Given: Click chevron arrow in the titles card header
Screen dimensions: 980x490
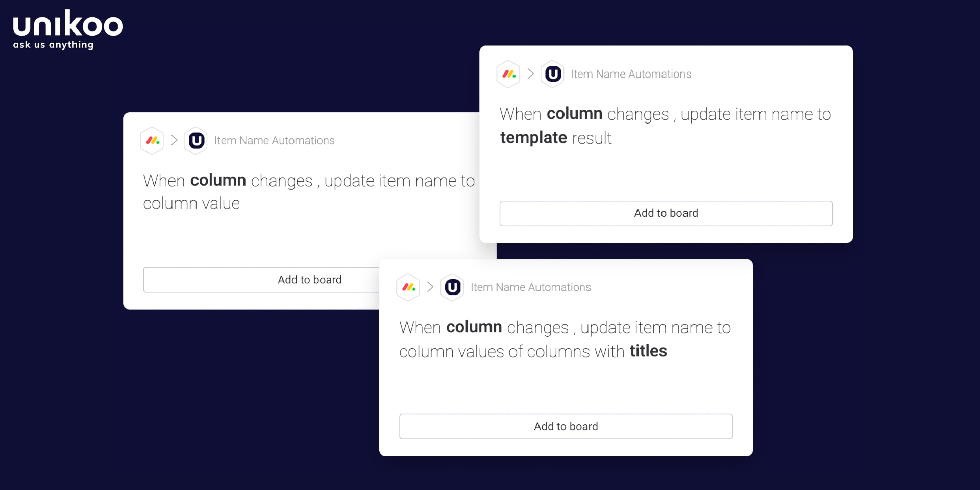Looking at the screenshot, I should (430, 287).
